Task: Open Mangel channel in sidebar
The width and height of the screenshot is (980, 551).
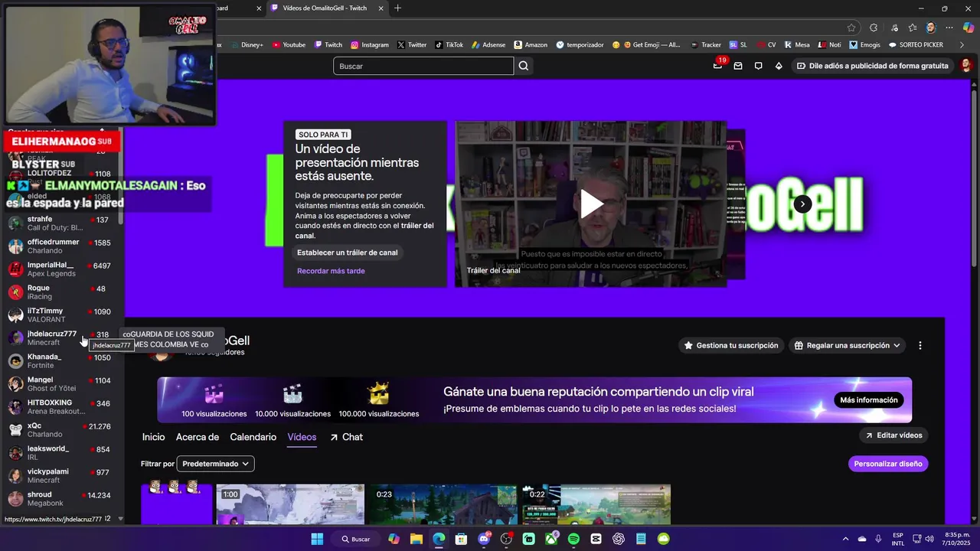Action: [61, 384]
